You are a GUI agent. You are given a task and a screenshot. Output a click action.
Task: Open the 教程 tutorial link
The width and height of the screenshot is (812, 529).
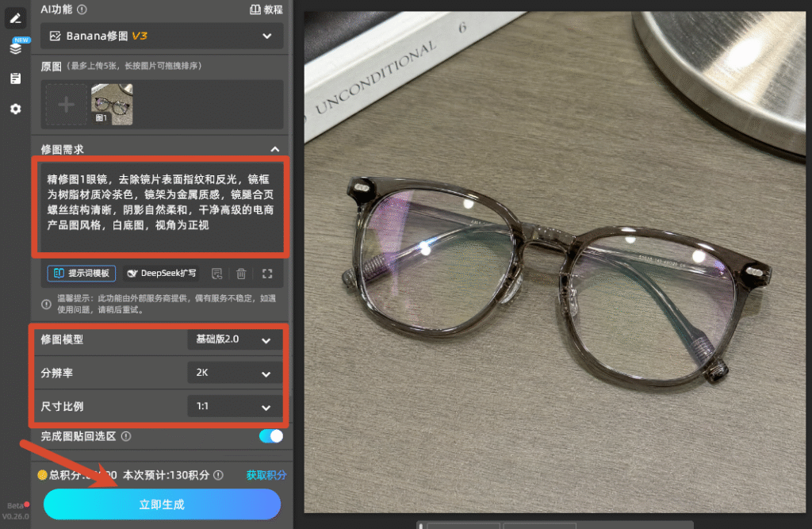tap(266, 10)
